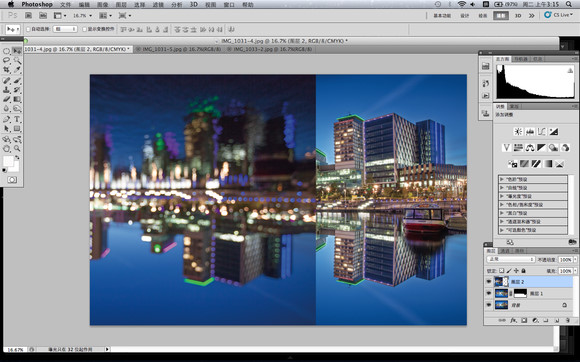
Task: Add a Curves adjustment
Action: point(542,132)
